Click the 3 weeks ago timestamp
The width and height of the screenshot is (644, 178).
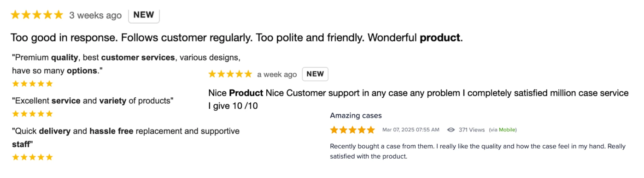(x=95, y=15)
